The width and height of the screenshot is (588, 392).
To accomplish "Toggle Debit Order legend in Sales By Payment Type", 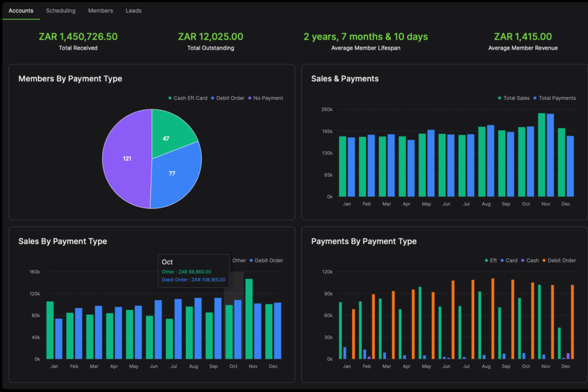I will tap(268, 261).
